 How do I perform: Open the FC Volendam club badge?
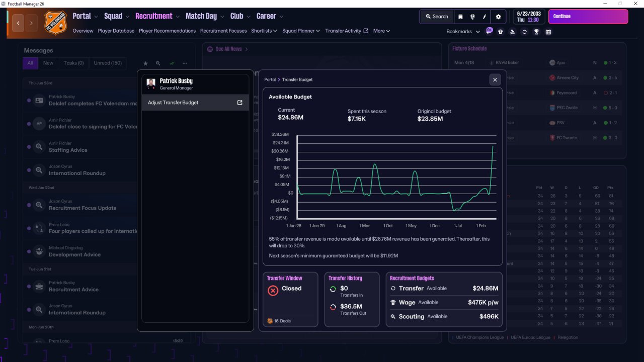pos(55,23)
